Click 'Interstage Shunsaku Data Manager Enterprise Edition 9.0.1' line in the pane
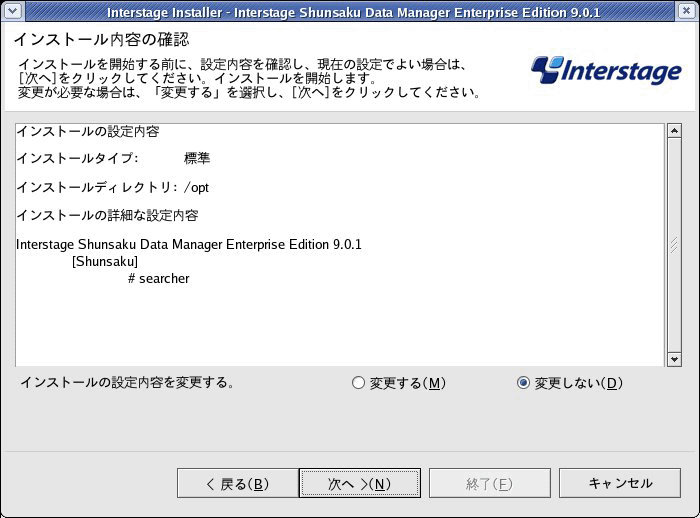 (x=189, y=244)
